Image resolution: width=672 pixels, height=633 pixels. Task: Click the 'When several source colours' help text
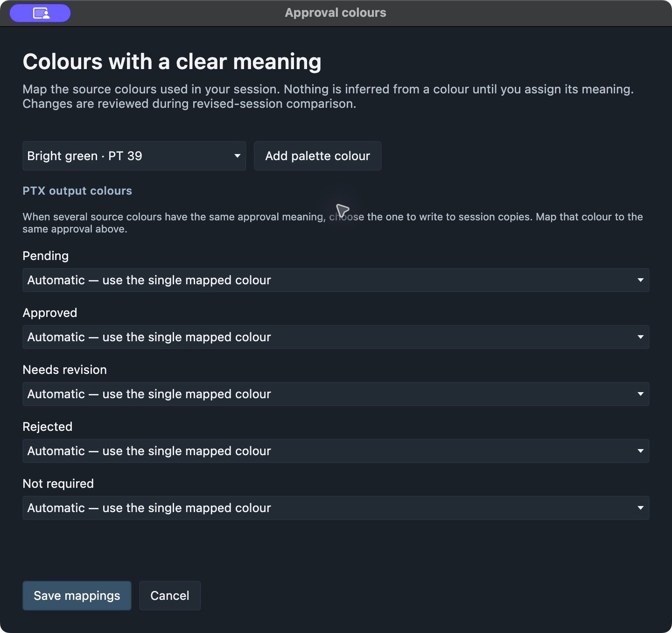(333, 223)
